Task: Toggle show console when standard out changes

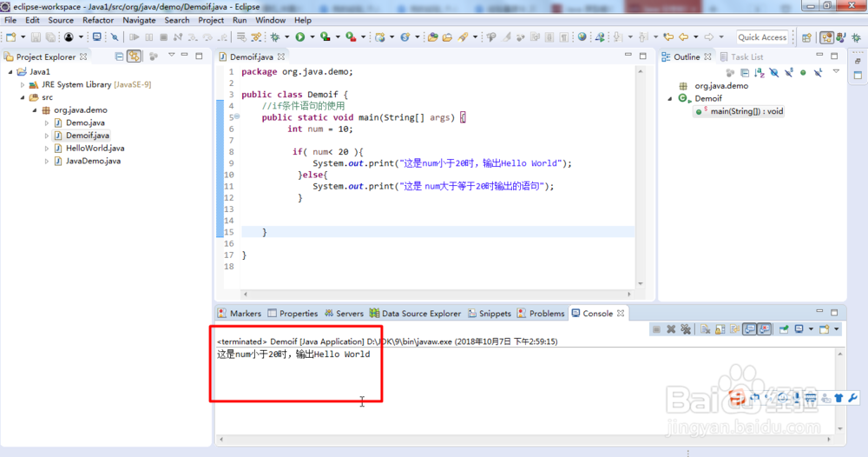Action: (x=749, y=329)
